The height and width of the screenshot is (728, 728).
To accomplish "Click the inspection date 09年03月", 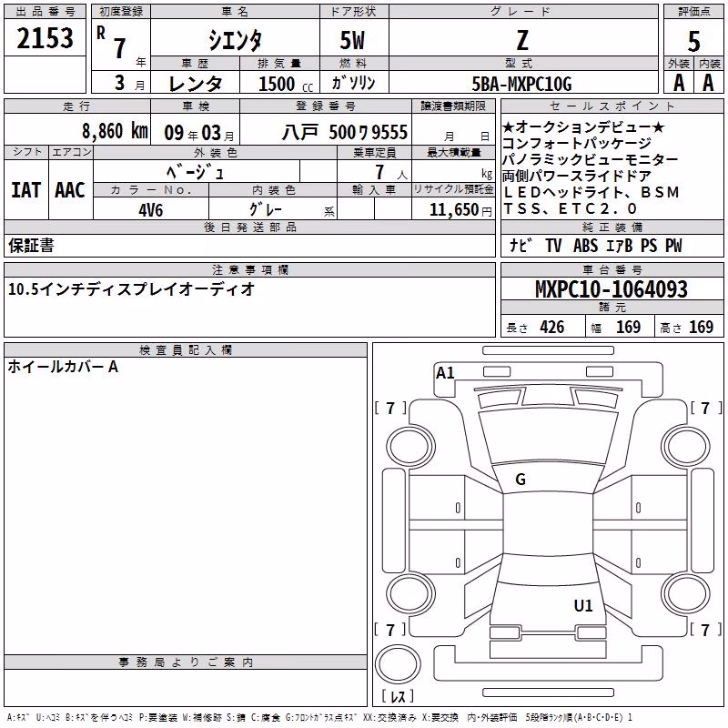I will pyautogui.click(x=199, y=133).
